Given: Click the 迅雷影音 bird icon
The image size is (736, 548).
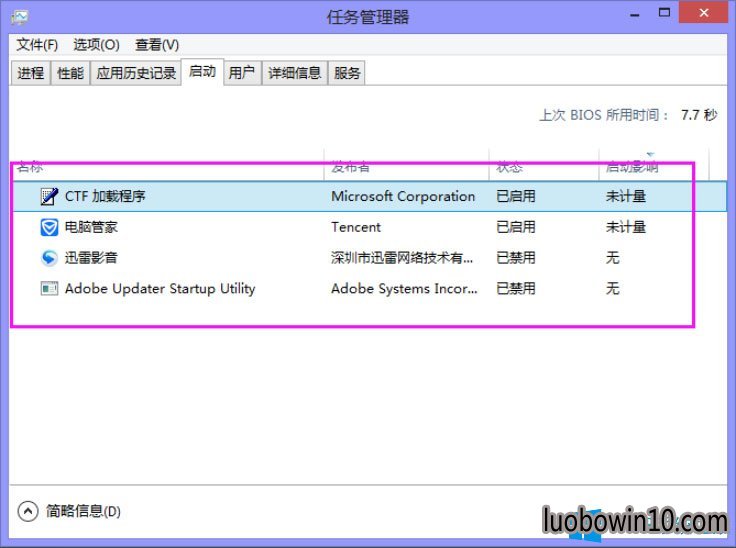Looking at the screenshot, I should click(x=49, y=258).
